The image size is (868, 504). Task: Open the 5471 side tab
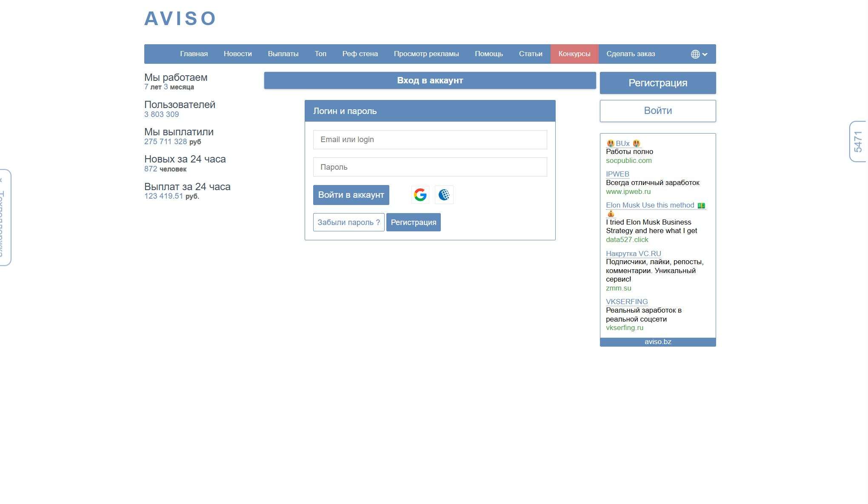[x=858, y=142]
